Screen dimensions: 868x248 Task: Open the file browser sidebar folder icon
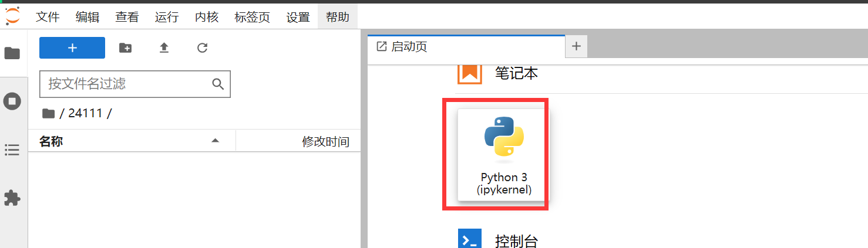(x=12, y=53)
